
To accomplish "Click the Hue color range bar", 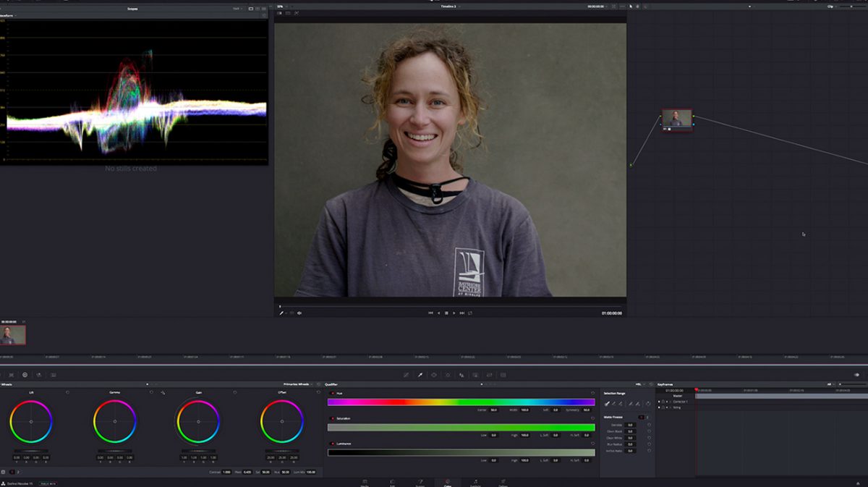I will pyautogui.click(x=461, y=402).
